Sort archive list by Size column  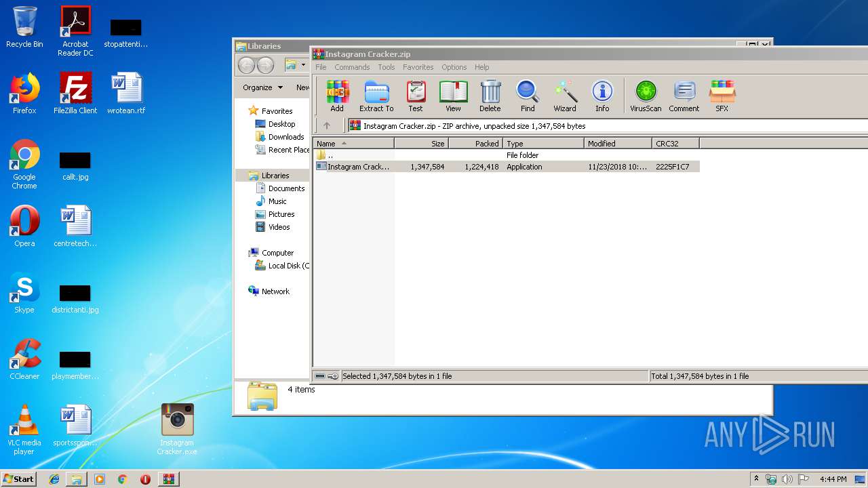tap(422, 143)
